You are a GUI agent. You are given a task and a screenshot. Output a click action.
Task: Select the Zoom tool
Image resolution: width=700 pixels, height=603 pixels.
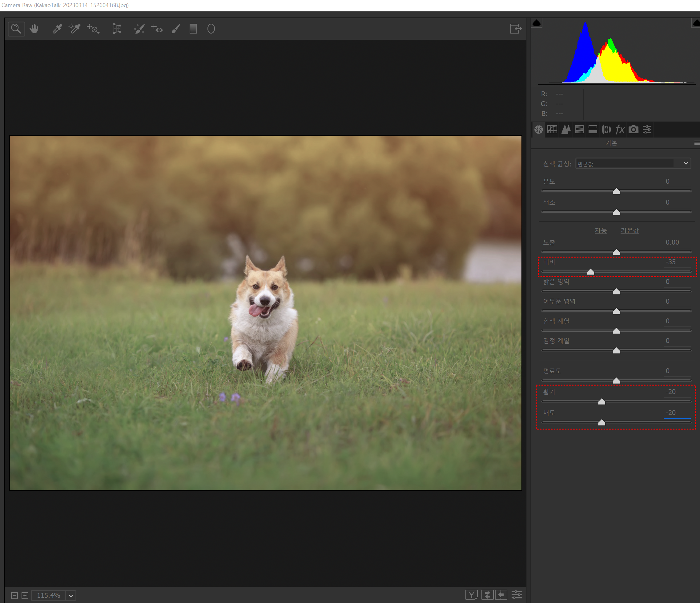click(x=16, y=29)
